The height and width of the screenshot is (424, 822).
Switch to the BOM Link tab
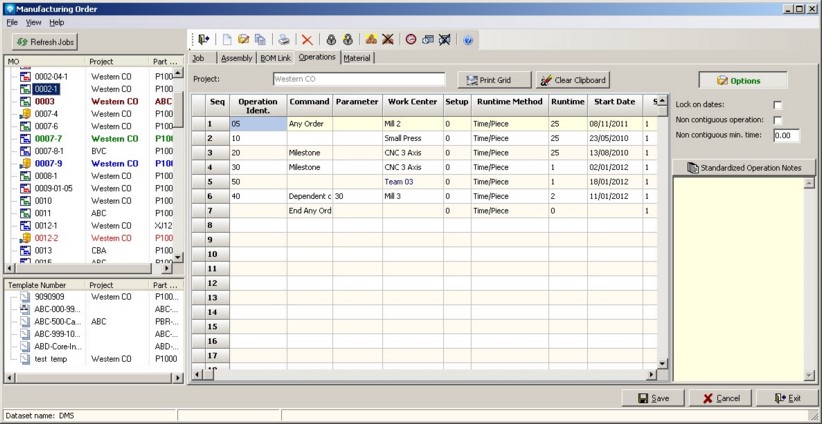[275, 58]
